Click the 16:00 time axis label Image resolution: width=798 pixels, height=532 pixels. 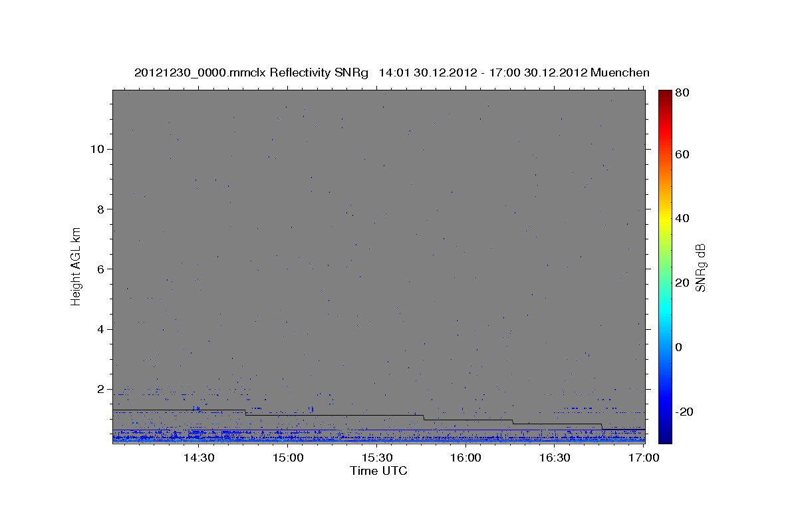(x=465, y=458)
